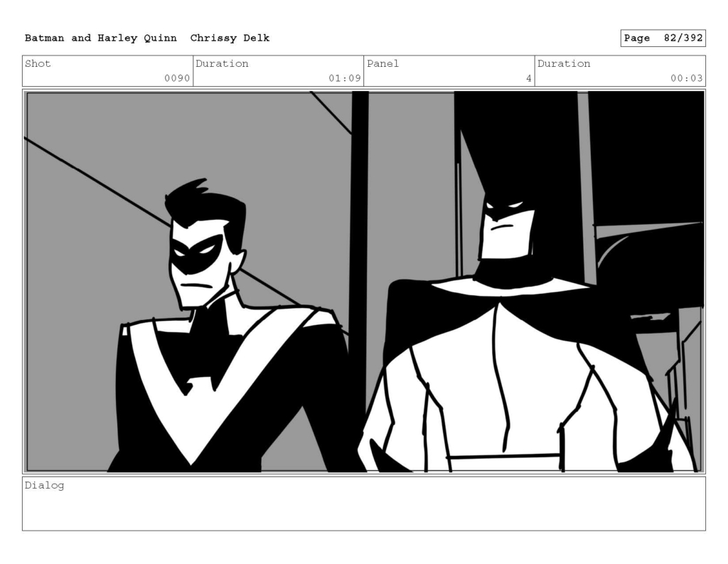Click the name 'Chrissy Delk'
The image size is (728, 564).
pyautogui.click(x=230, y=38)
